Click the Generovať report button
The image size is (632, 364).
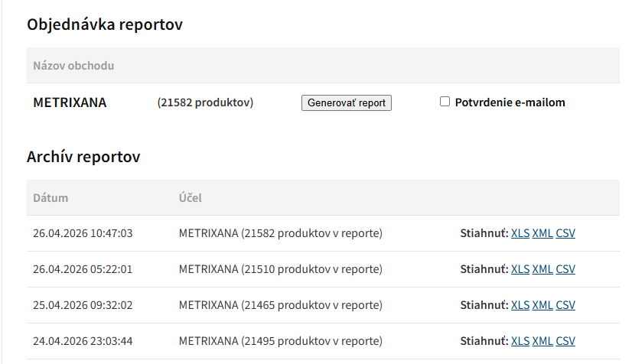pos(346,103)
